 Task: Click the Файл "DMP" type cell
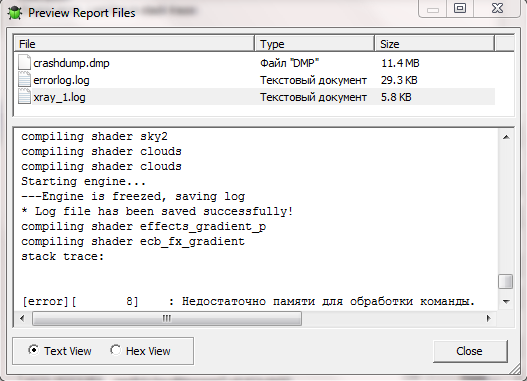289,63
